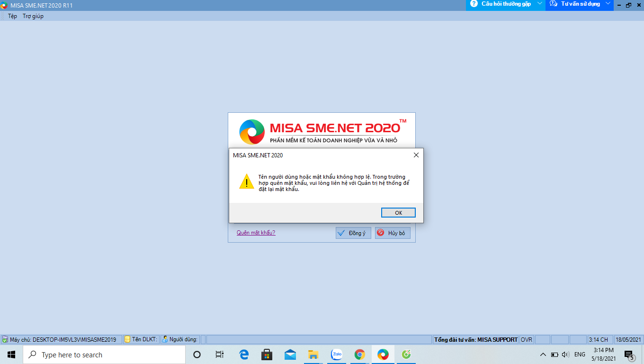
Task: Open the Trợ giúp menu
Action: [33, 16]
